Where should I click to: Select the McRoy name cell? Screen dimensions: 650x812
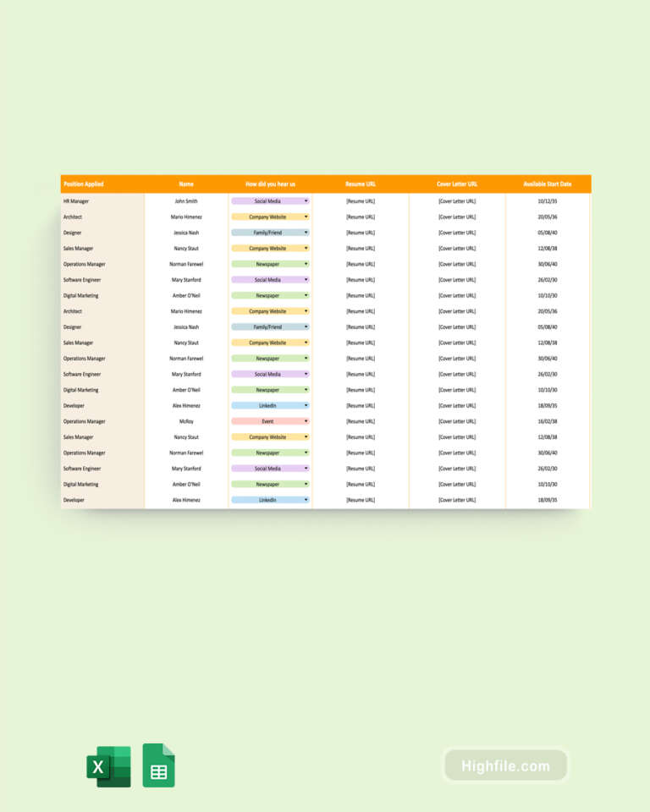coord(186,421)
